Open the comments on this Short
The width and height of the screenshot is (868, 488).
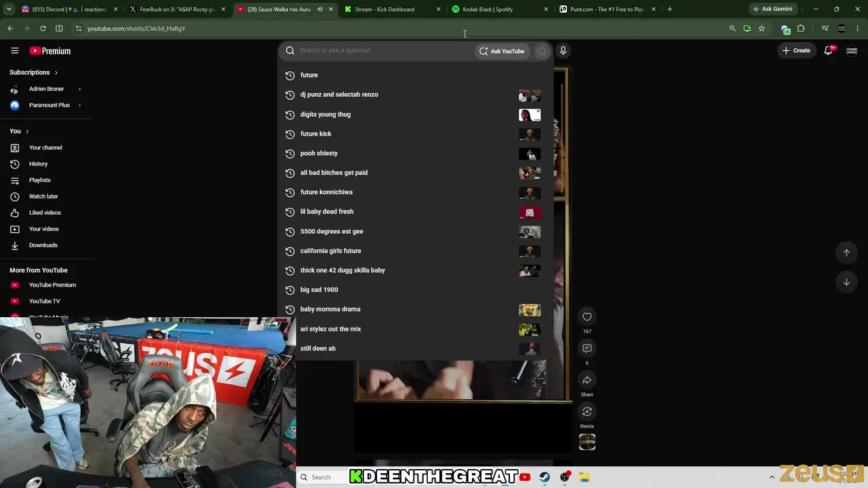587,348
